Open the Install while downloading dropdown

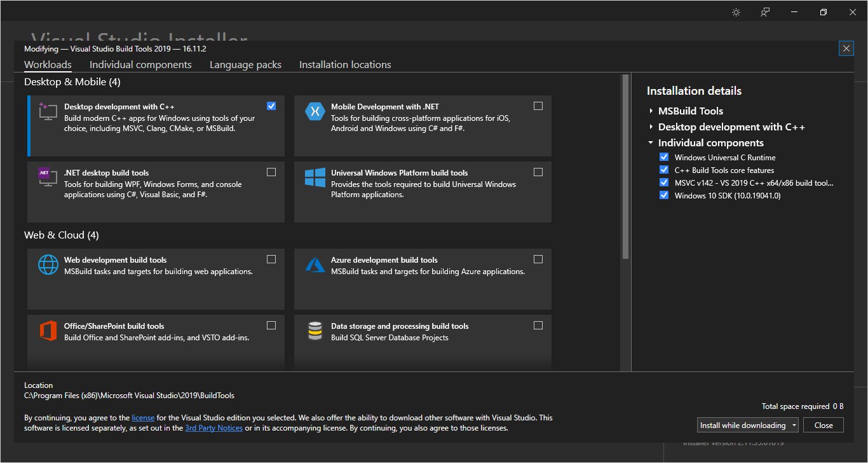[794, 425]
